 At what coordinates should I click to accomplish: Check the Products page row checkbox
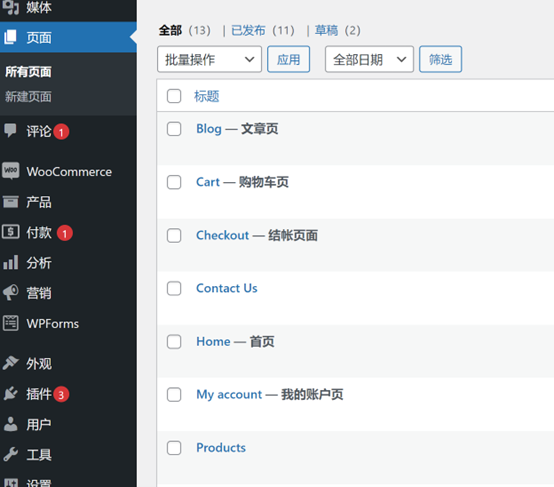[x=174, y=448]
